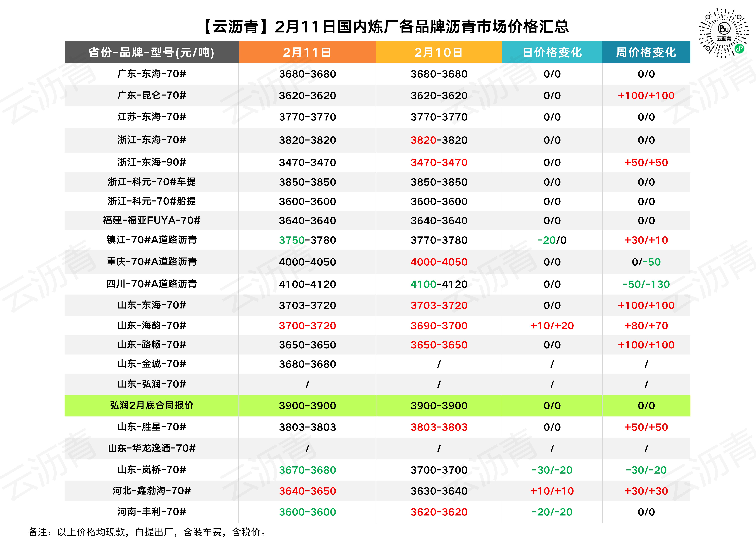The image size is (756, 551).
Task: Click 2月11日 price 3703-3720 for 山东-东海
Action: [307, 306]
